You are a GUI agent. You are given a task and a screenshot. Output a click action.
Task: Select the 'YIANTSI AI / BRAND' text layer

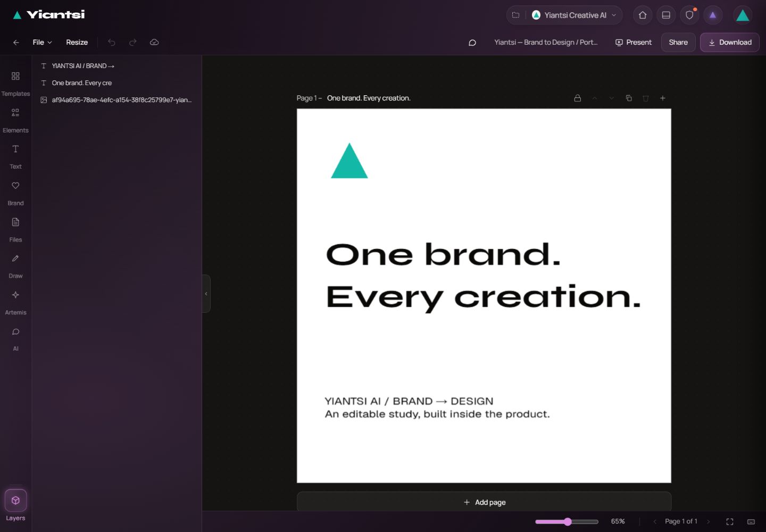click(116, 66)
